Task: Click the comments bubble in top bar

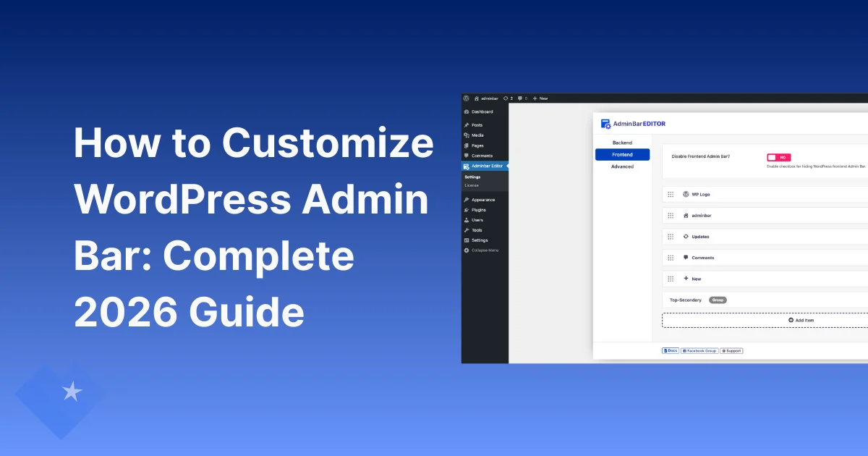Action: point(519,98)
